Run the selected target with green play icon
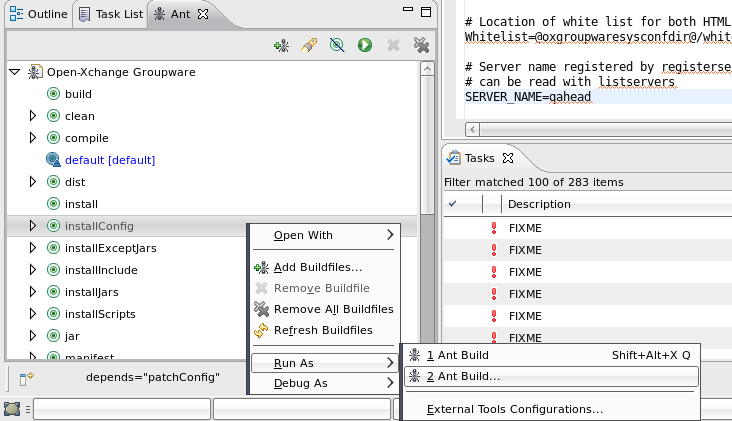This screenshot has height=421, width=732. click(x=366, y=45)
